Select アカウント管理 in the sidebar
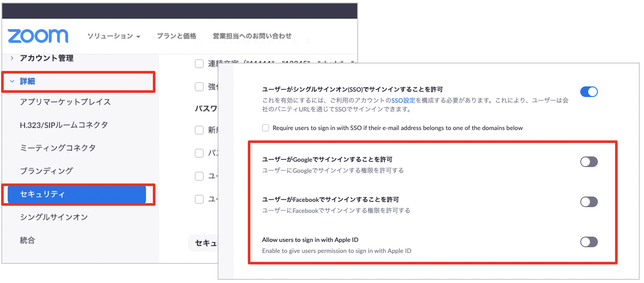 (47, 58)
